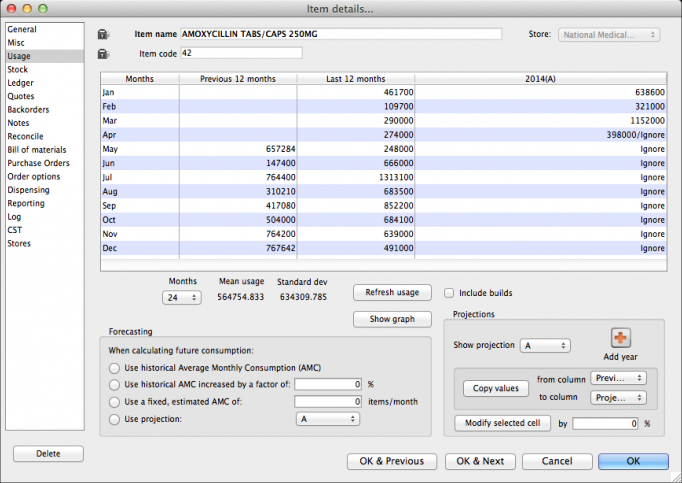The height and width of the screenshot is (483, 682).
Task: Select Use historical Average Monthly Consumption radio
Action: coord(114,368)
